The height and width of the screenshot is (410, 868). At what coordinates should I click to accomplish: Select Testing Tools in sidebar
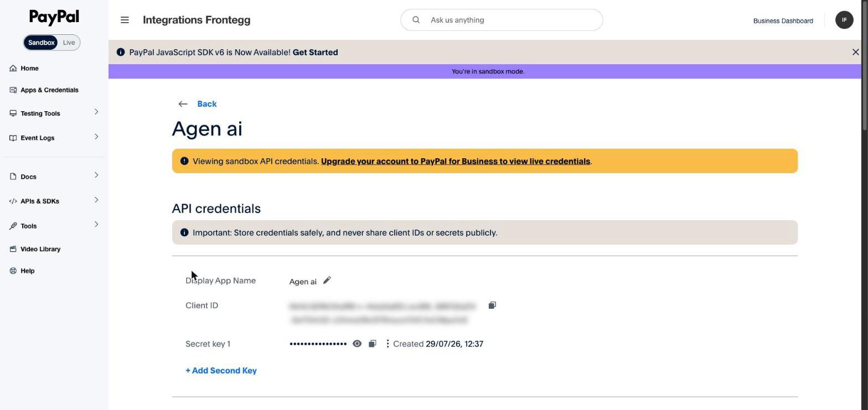40,113
